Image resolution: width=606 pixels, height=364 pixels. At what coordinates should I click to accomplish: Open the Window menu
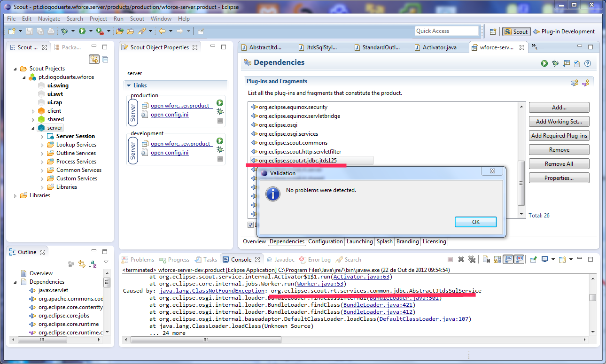click(x=161, y=19)
